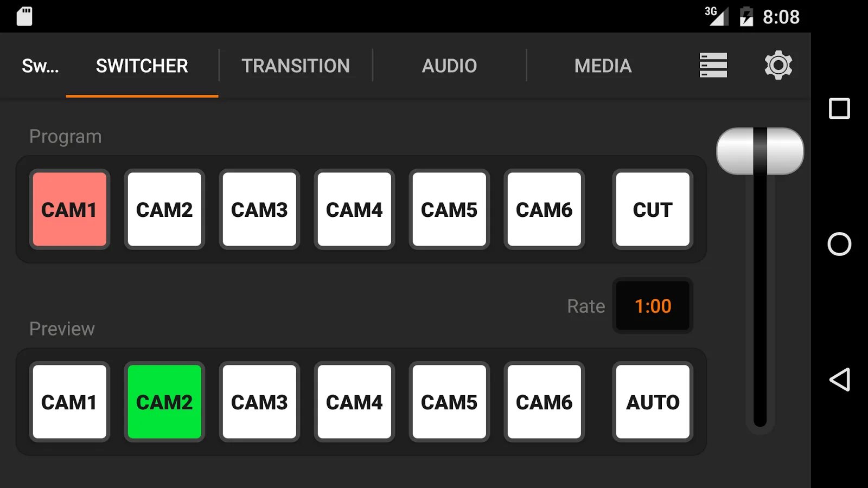This screenshot has width=868, height=488.
Task: Open the switcher list icon
Action: 713,65
